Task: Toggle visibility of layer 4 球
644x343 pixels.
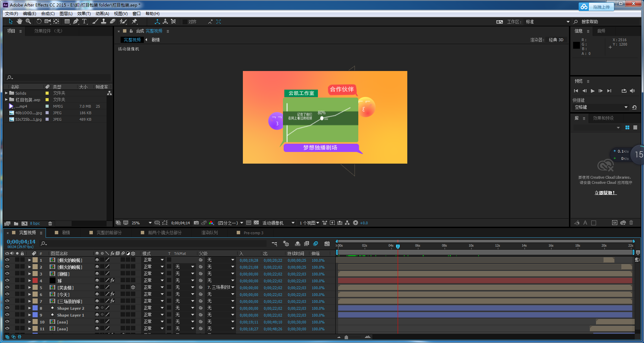Action: pos(7,281)
